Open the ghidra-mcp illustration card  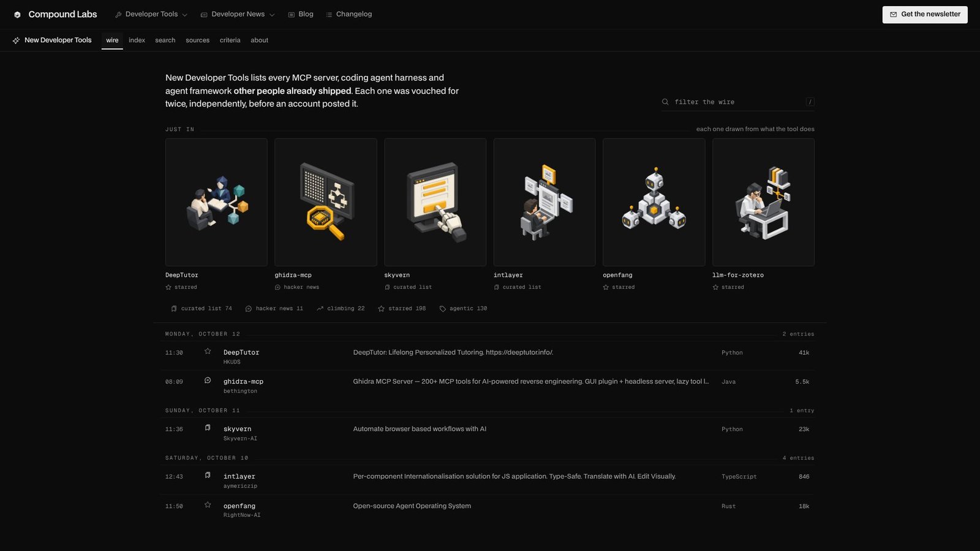point(326,202)
